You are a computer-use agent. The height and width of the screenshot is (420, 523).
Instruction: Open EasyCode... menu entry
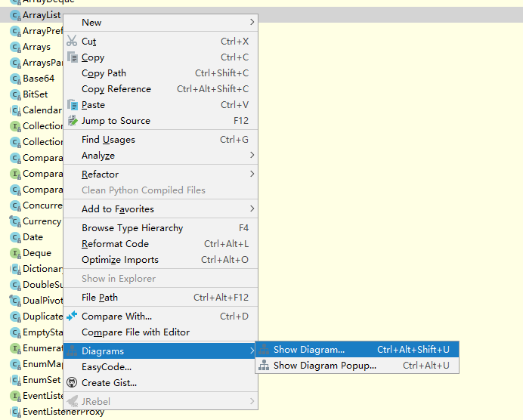coord(160,367)
